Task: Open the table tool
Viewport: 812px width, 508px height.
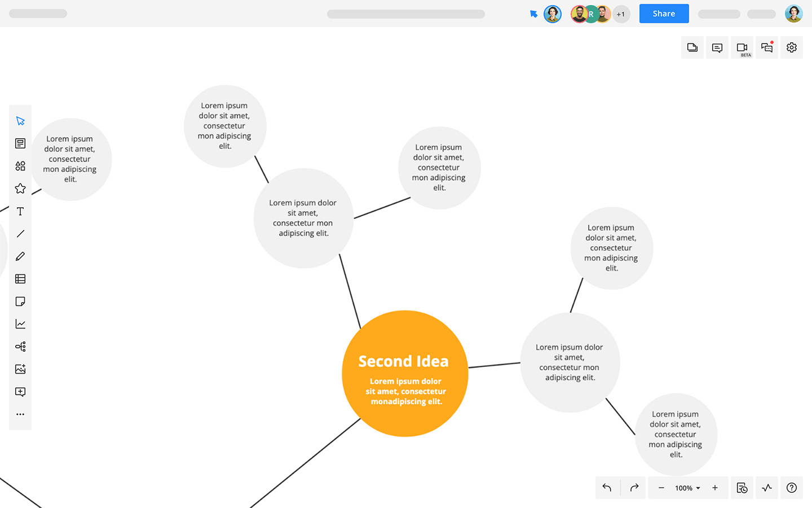Action: click(20, 279)
